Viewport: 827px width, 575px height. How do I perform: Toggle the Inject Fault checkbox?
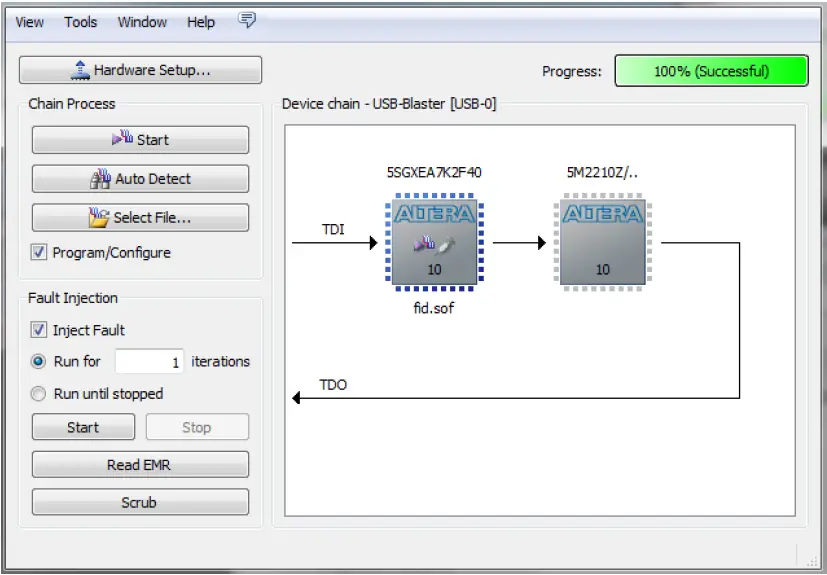click(39, 330)
